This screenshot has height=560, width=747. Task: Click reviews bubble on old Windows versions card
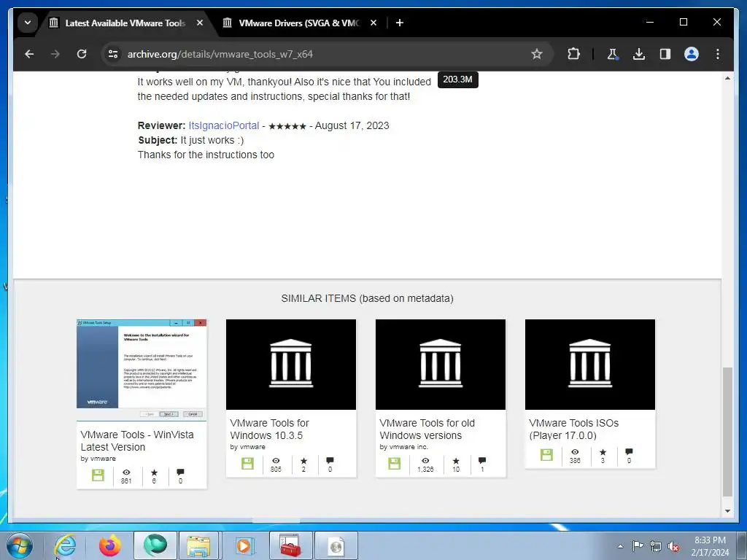tap(482, 461)
